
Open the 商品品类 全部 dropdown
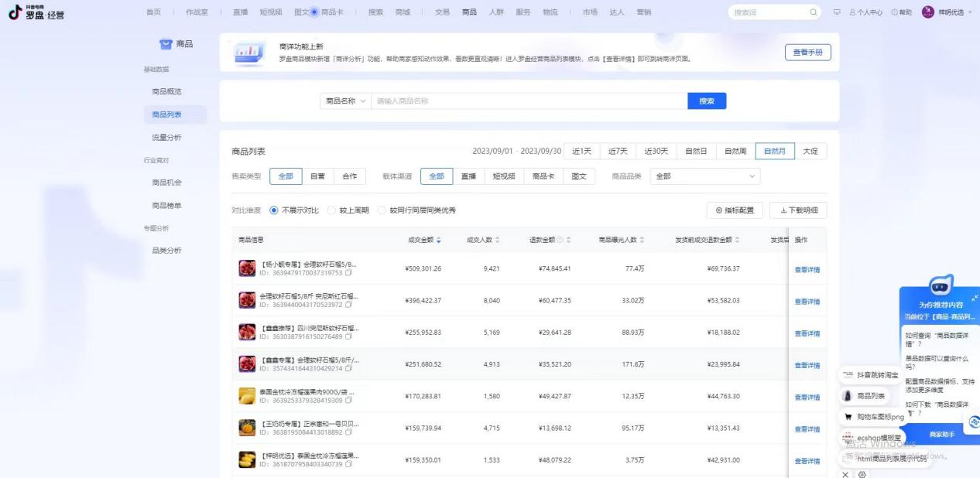704,176
